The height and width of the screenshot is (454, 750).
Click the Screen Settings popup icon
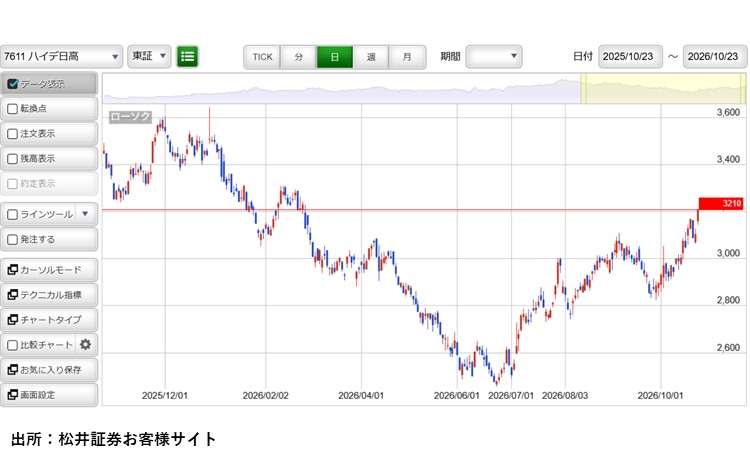point(12,395)
